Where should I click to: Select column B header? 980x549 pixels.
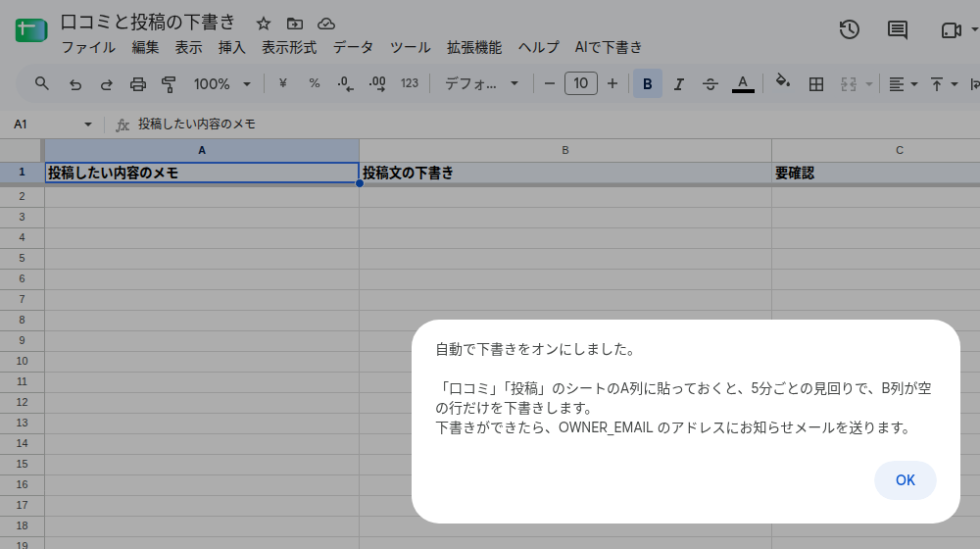(565, 150)
